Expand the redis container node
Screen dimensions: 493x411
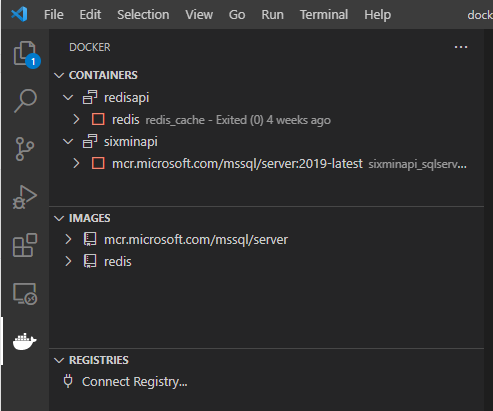coord(76,119)
